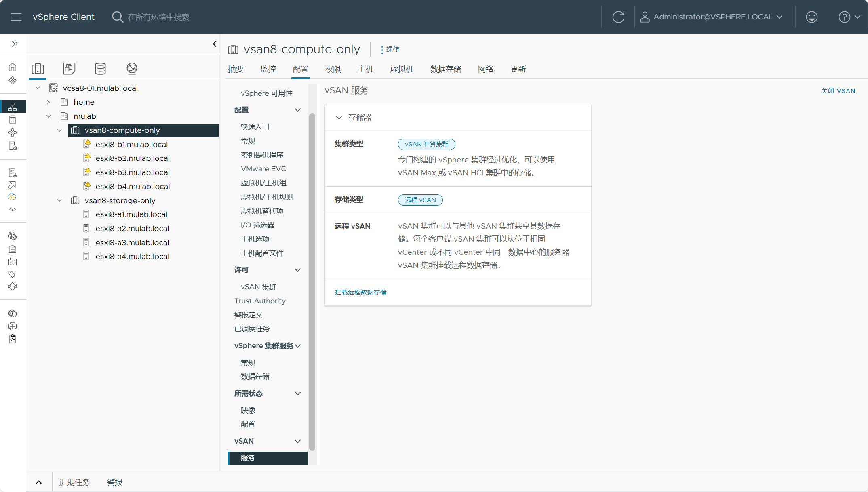Open Policies and Profiles sidebar icon
This screenshot has height=492, width=868.
coord(13,173)
